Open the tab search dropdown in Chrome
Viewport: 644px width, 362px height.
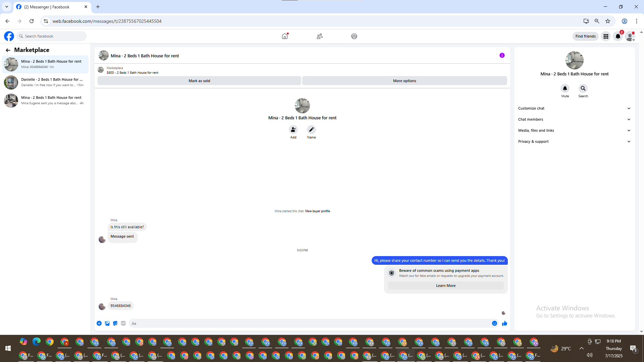coord(6,7)
